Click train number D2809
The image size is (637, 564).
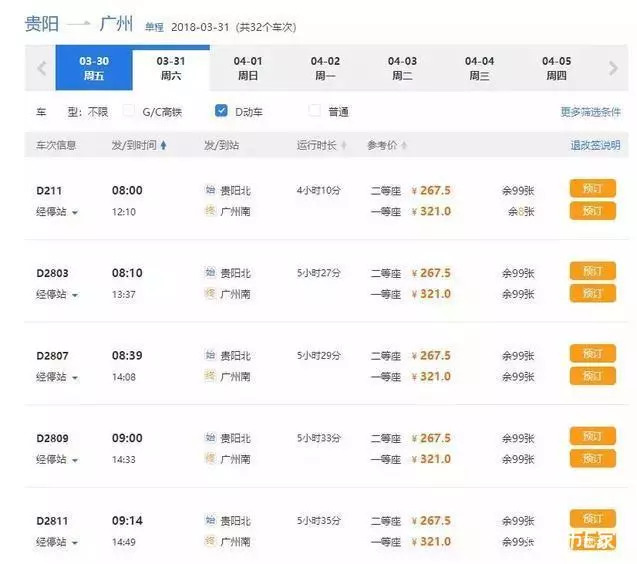click(52, 438)
